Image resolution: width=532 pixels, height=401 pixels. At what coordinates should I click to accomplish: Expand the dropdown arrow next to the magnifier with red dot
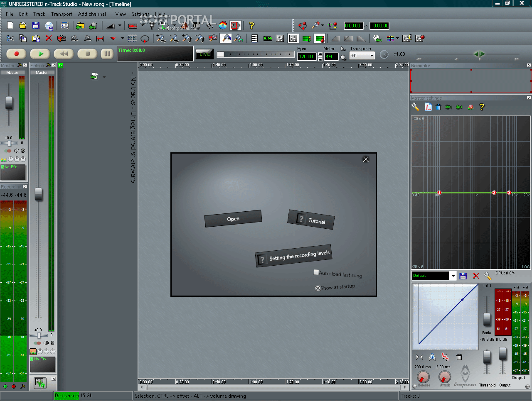click(x=323, y=25)
